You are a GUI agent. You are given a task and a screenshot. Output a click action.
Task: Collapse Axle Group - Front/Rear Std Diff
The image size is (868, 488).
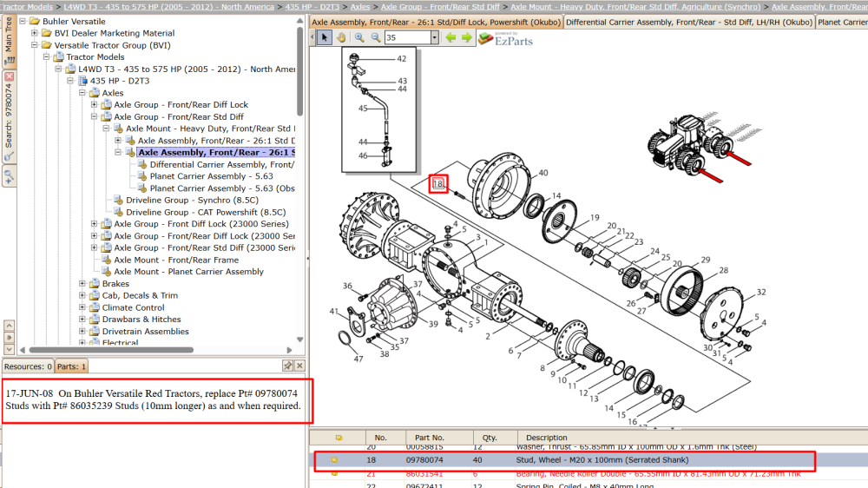94,117
